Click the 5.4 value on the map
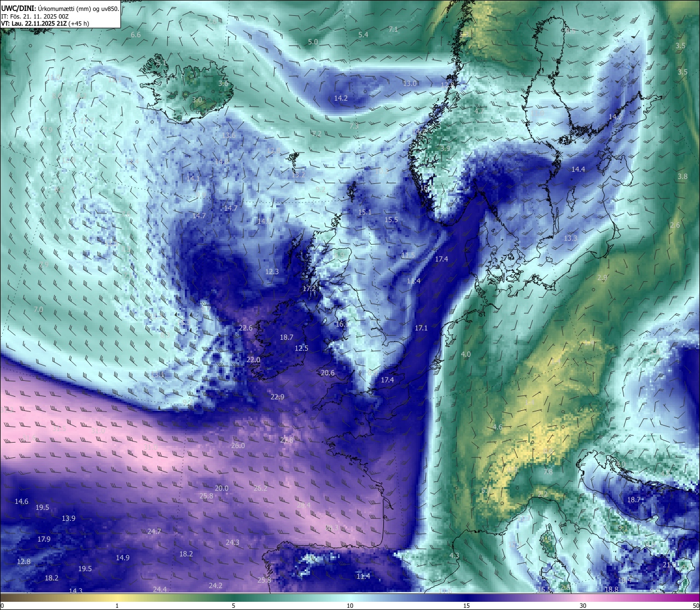 (363, 34)
